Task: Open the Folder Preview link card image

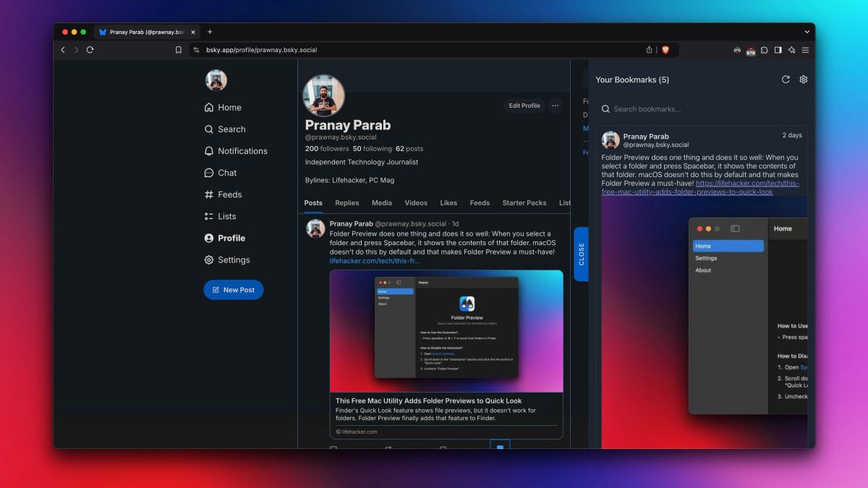Action: tap(446, 331)
